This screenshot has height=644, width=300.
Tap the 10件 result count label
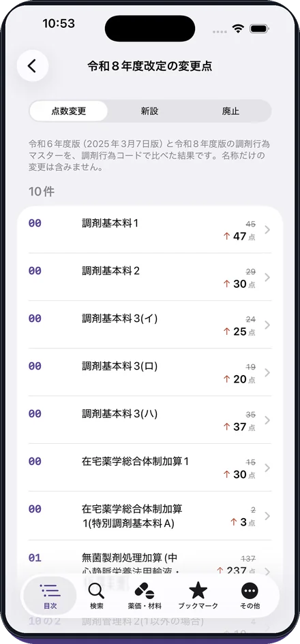(x=42, y=191)
